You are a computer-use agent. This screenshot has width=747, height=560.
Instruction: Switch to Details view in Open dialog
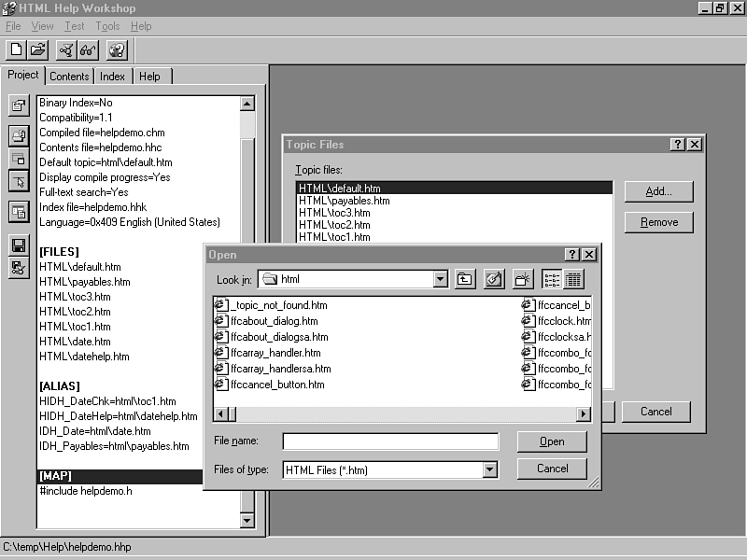tap(574, 279)
